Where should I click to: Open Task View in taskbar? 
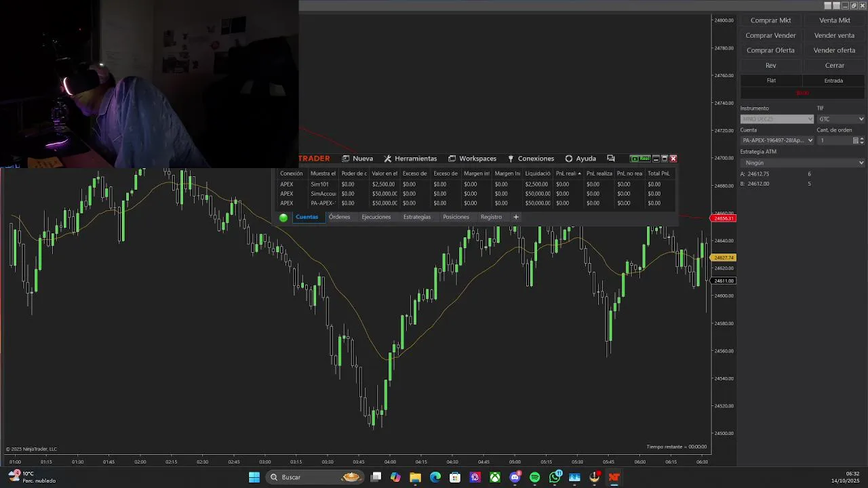[x=376, y=477]
